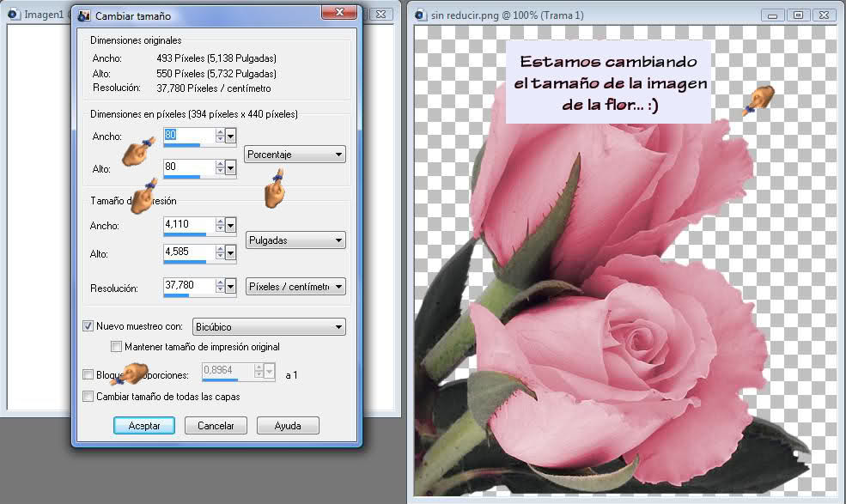Click the blue slider bar under Resolución field
Image resolution: width=846 pixels, height=504 pixels.
[x=176, y=295]
